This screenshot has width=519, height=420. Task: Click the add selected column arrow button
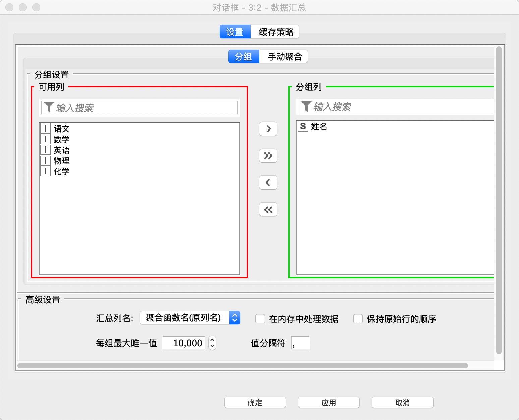tap(268, 129)
